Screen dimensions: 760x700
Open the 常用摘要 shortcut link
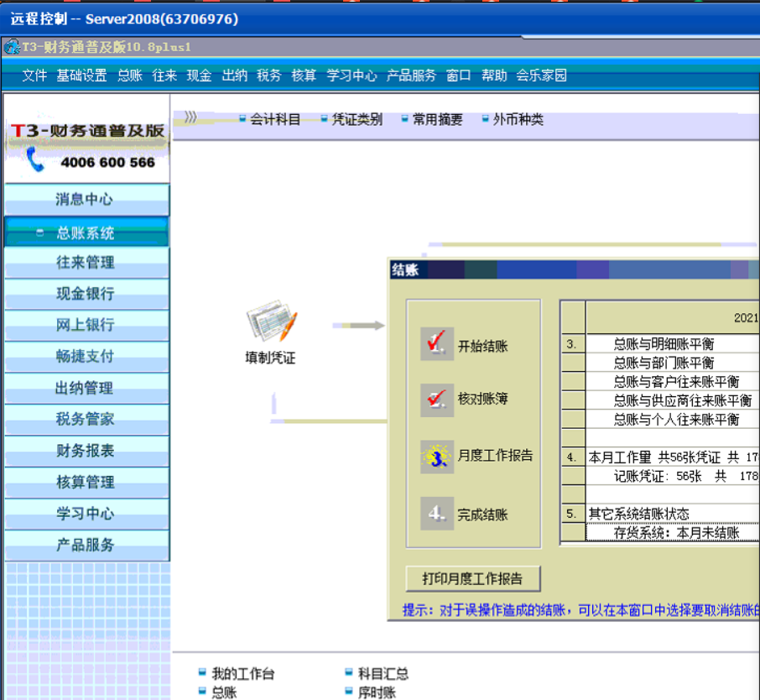(438, 119)
